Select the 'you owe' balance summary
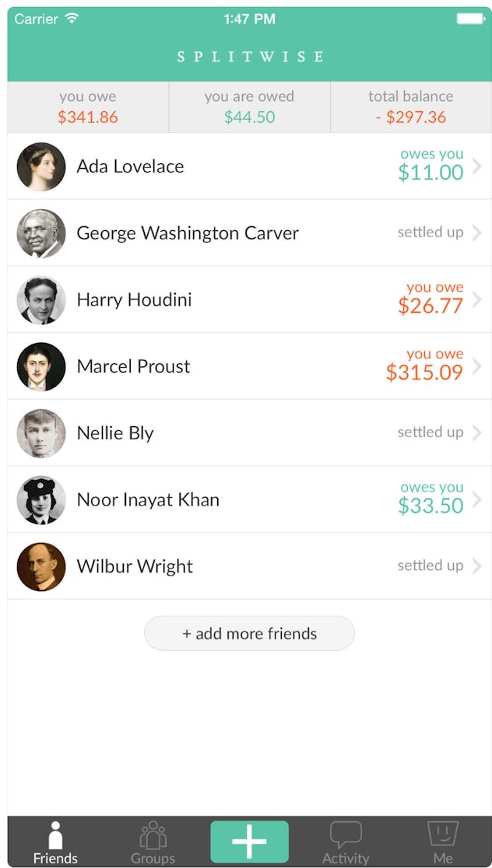Screen dimensions: 492x868 tap(86, 107)
